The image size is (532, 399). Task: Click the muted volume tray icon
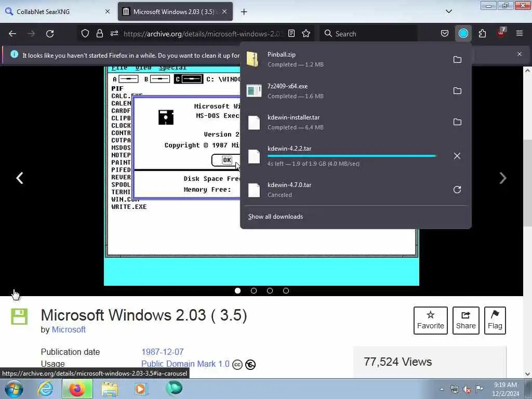pyautogui.click(x=467, y=390)
